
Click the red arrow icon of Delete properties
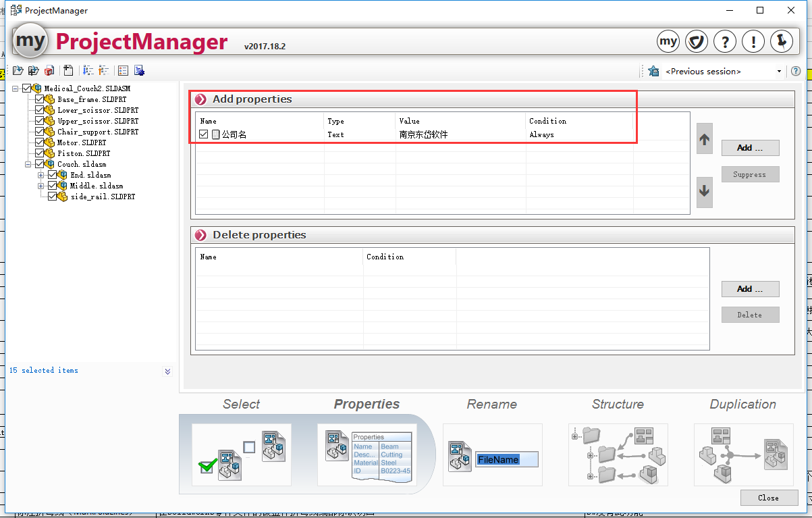tap(200, 235)
